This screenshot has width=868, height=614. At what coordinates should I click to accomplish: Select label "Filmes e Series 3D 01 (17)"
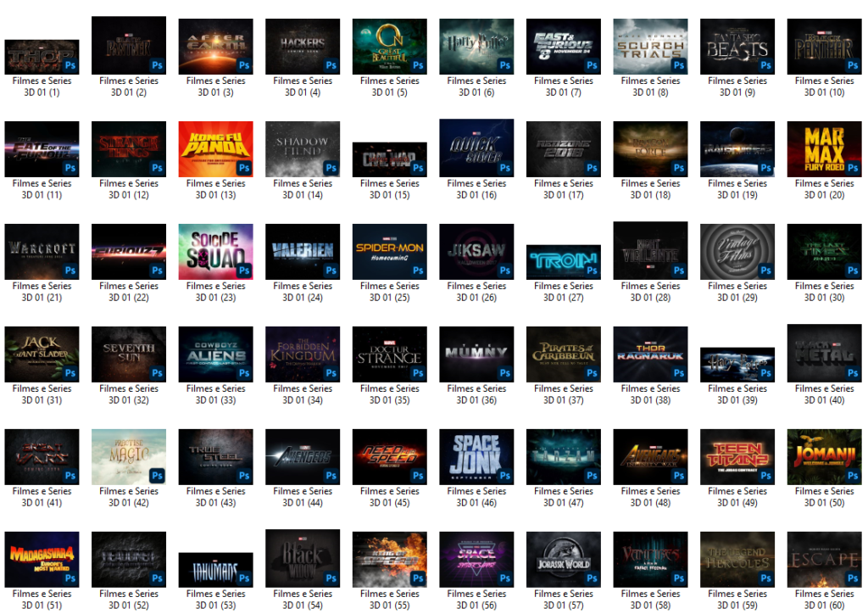pos(563,189)
